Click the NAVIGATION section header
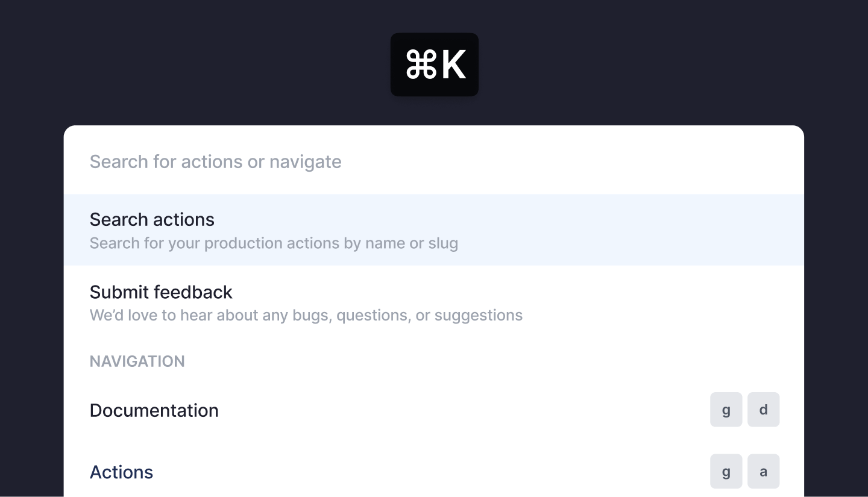This screenshot has height=497, width=868. (137, 361)
